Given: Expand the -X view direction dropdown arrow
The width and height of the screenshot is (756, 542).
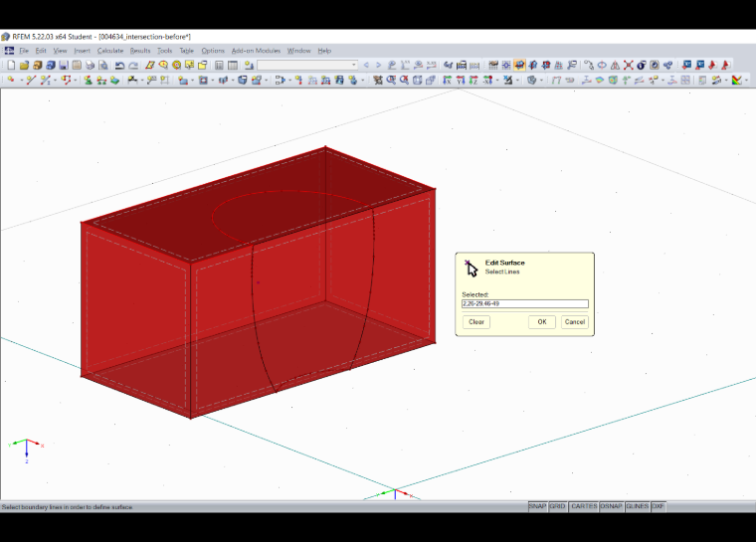Looking at the screenshot, I should click(497, 80).
